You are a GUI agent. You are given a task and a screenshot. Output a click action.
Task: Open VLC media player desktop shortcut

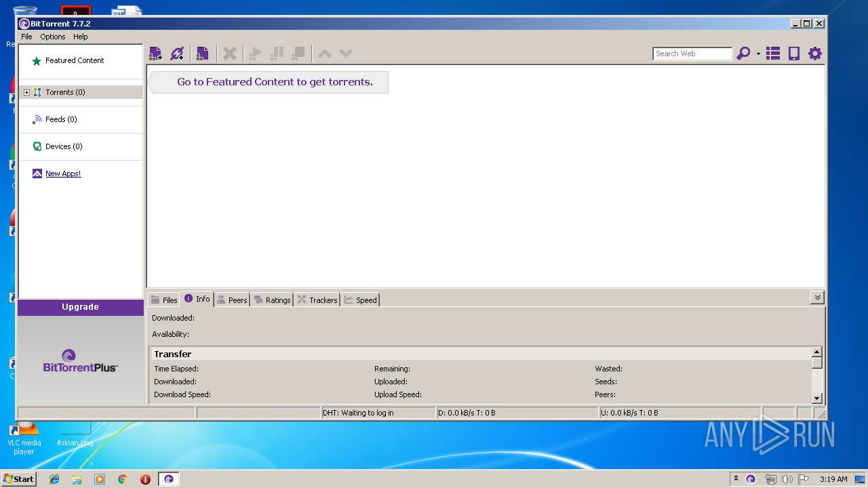point(24,439)
